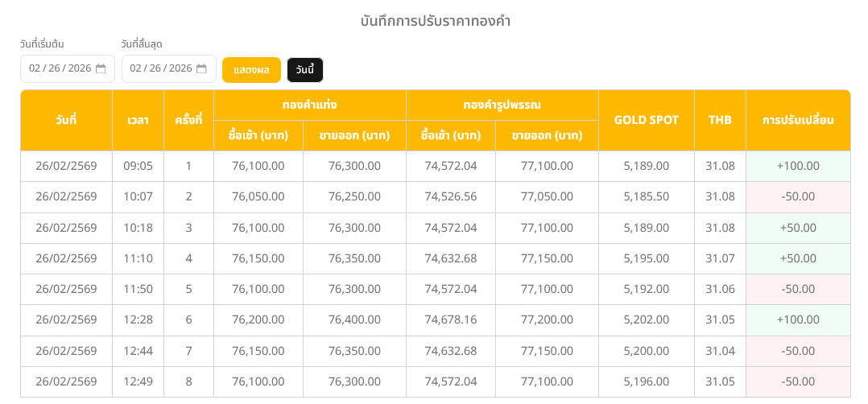This screenshot has width=868, height=404.
Task: Click the 74,678.16 ornament buy price
Action: click(x=450, y=319)
